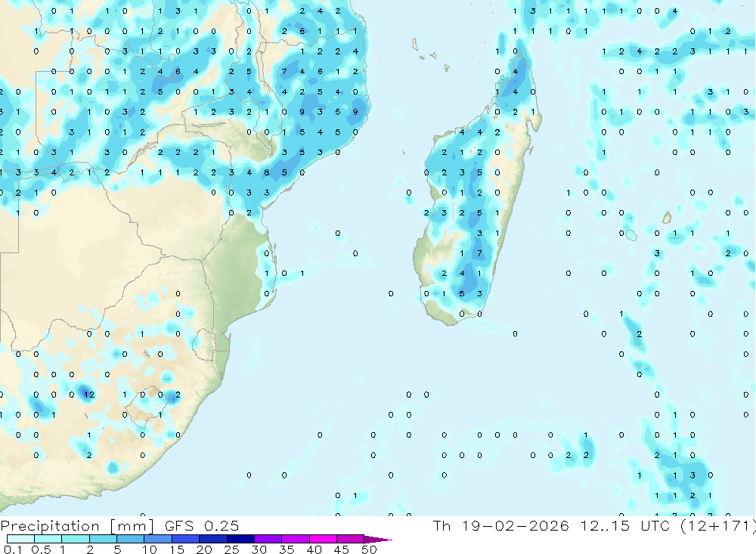756x554 pixels.
Task: Select the dark blue swatch between 20 and 25
Action: 213,539
